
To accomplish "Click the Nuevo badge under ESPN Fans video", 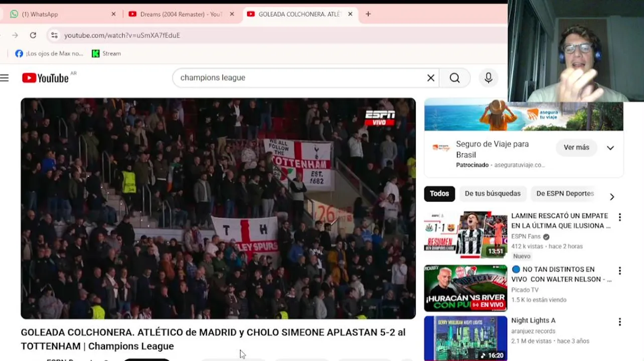I will [x=522, y=256].
